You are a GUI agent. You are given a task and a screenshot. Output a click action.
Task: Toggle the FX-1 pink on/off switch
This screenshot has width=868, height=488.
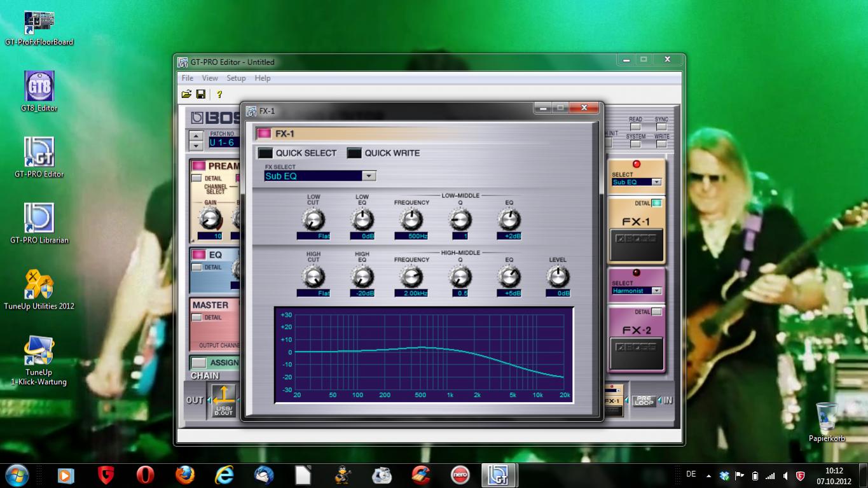[x=264, y=134]
